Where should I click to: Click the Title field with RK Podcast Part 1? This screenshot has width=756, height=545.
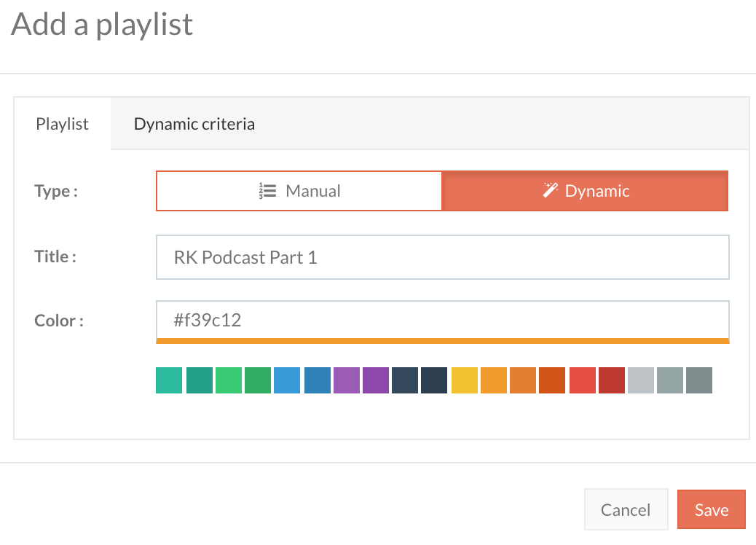pyautogui.click(x=442, y=257)
